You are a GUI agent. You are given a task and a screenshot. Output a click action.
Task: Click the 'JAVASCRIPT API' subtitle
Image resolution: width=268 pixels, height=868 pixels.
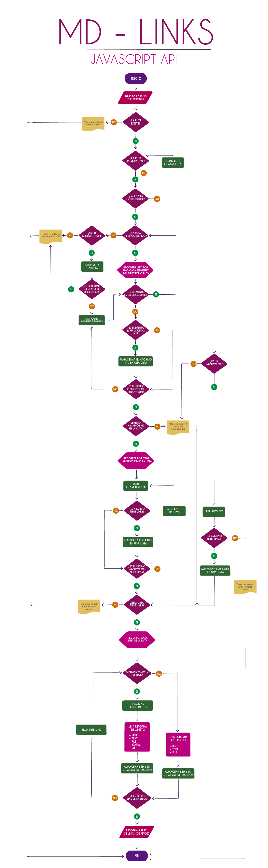pos(134,59)
